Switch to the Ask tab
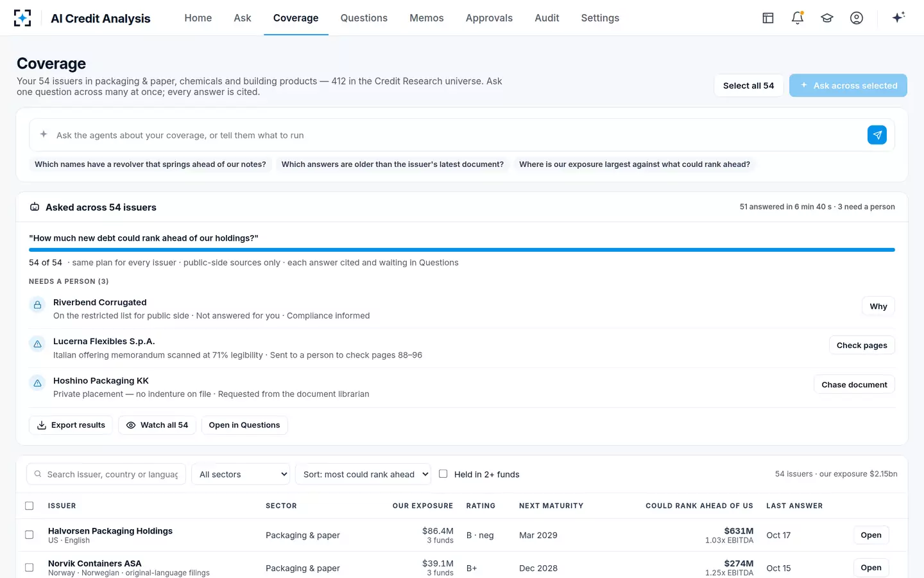This screenshot has height=578, width=924. click(243, 18)
